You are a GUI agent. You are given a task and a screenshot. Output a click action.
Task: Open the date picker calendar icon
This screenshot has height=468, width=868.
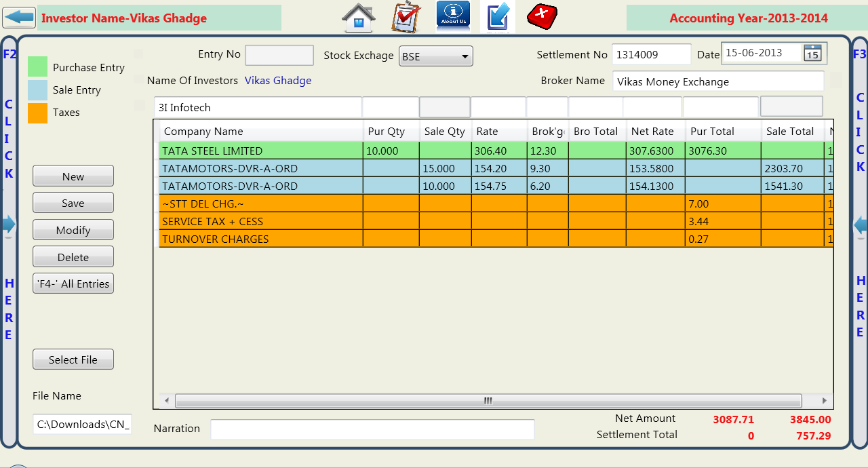[x=812, y=53]
